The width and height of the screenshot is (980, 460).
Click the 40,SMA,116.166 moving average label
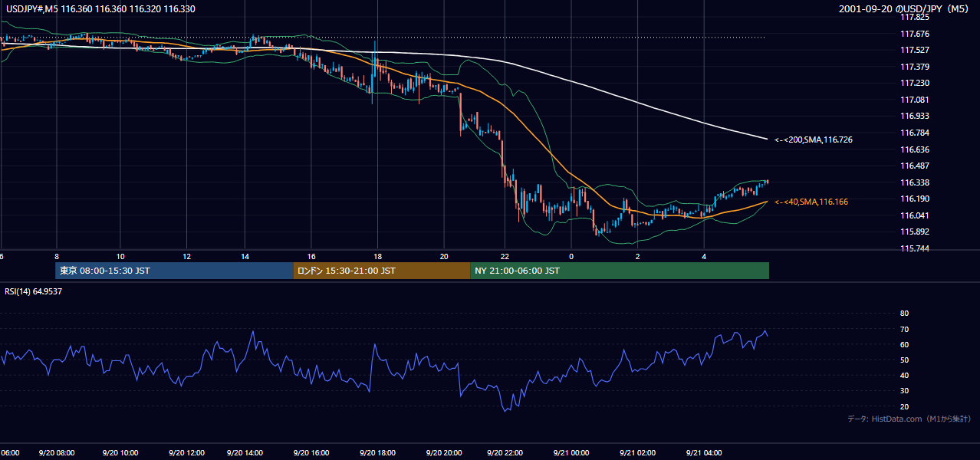811,202
